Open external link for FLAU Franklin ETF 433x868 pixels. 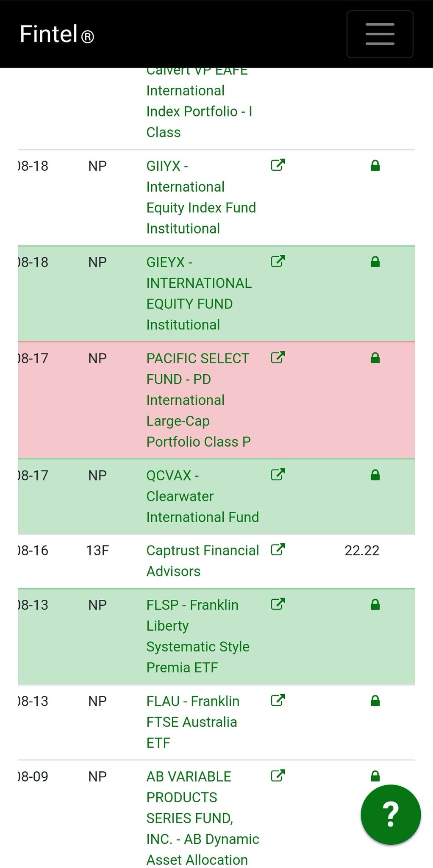click(278, 700)
